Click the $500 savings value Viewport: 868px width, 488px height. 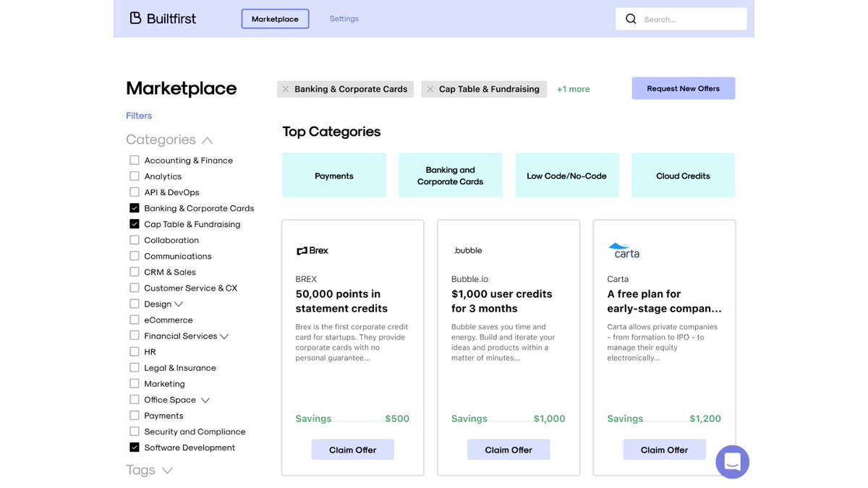coord(397,419)
